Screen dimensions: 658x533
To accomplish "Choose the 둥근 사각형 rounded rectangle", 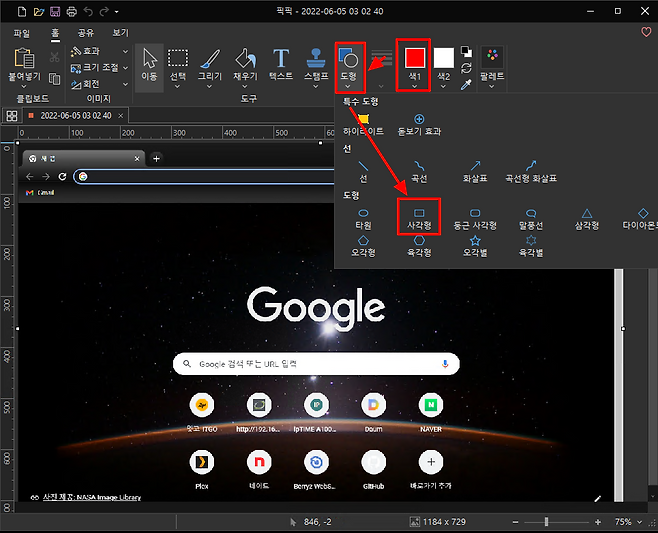I will coord(475,219).
